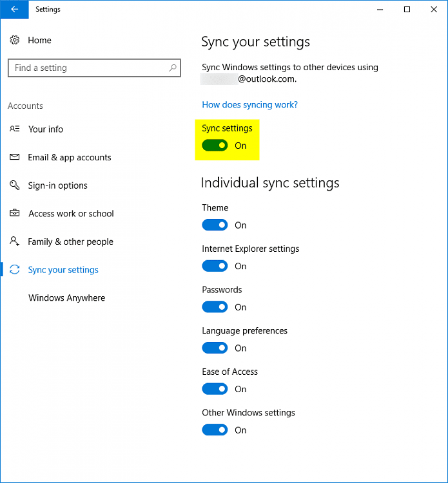Toggle Language preferences sync
Viewport: 448px width, 483px height.
pyautogui.click(x=215, y=348)
